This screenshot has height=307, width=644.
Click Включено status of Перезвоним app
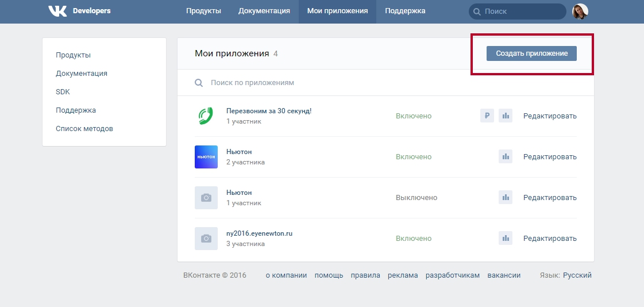pos(414,116)
